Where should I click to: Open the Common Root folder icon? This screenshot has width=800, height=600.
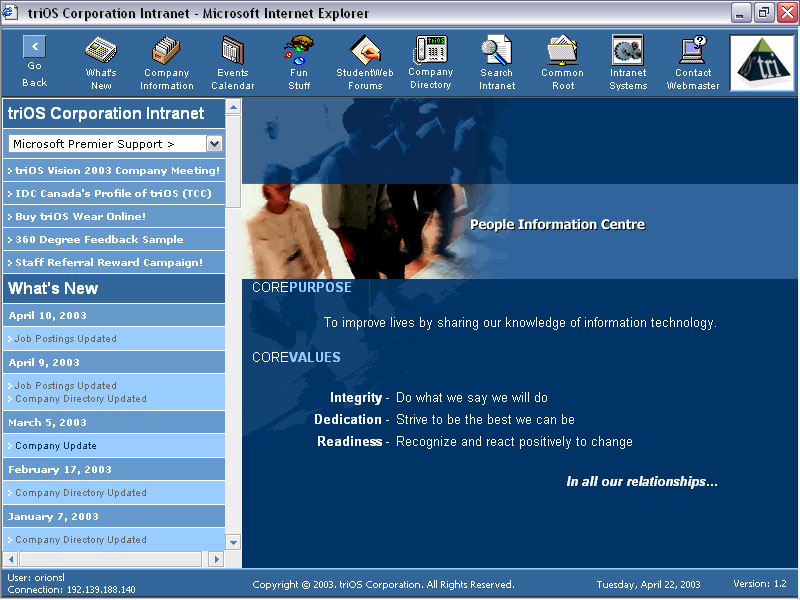[x=562, y=60]
